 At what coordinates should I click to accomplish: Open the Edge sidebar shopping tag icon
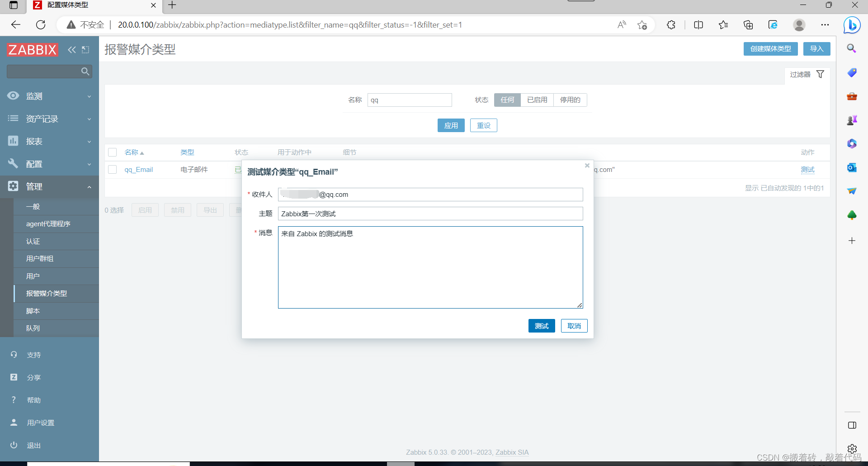click(x=852, y=72)
